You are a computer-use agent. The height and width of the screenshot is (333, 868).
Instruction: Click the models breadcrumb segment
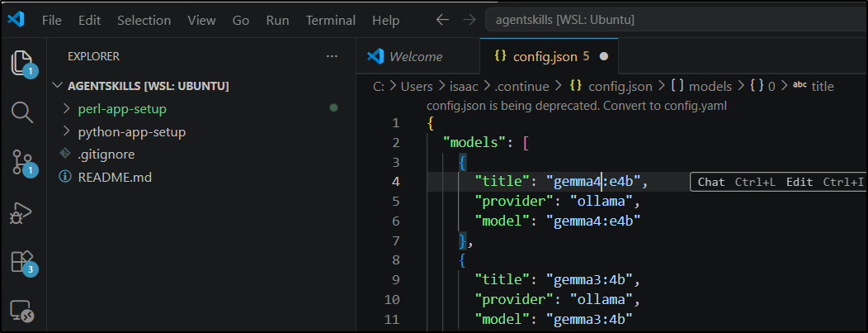click(710, 86)
